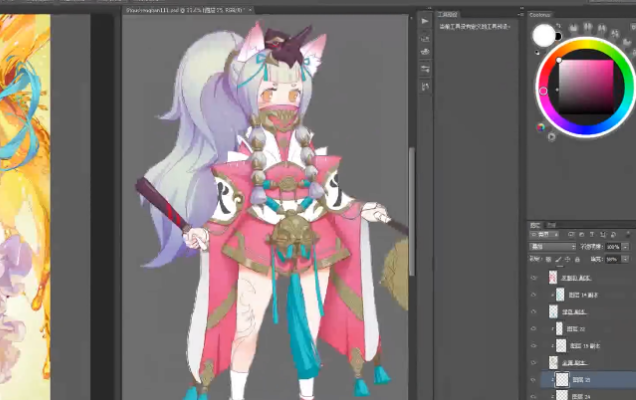Image resolution: width=636 pixels, height=400 pixels.
Task: Click the small rainbow color-mode icon below the wheel
Action: pos(541,127)
